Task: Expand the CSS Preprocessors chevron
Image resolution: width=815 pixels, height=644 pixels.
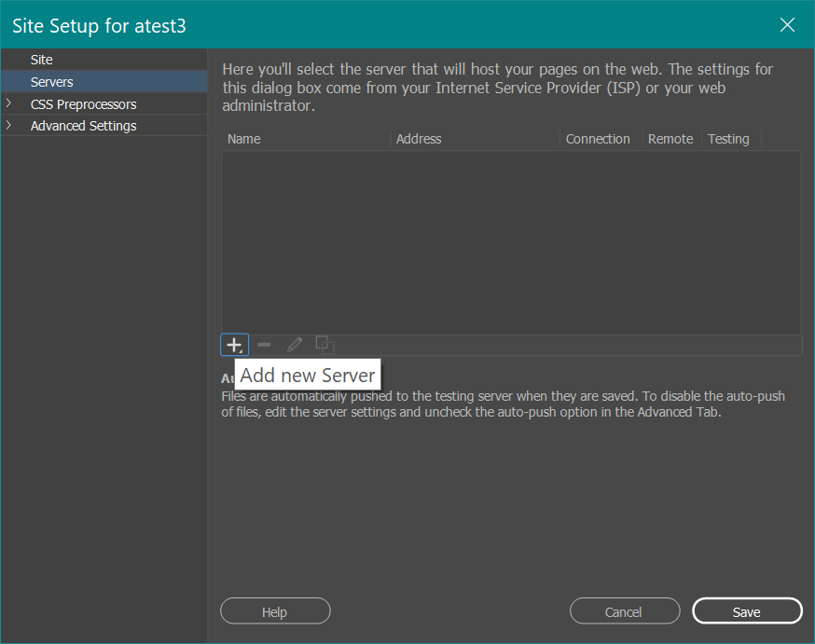Action: (9, 104)
